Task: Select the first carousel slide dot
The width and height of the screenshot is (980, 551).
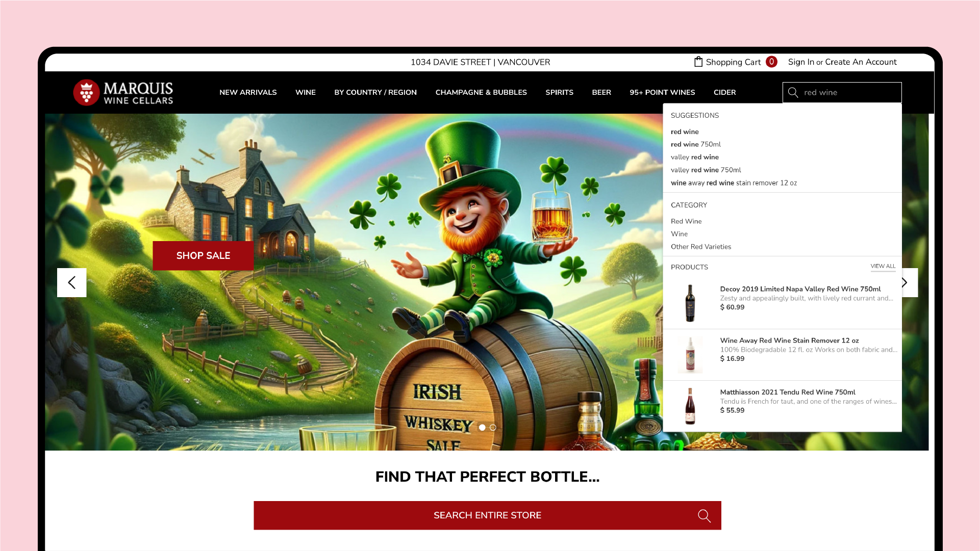Action: (482, 428)
